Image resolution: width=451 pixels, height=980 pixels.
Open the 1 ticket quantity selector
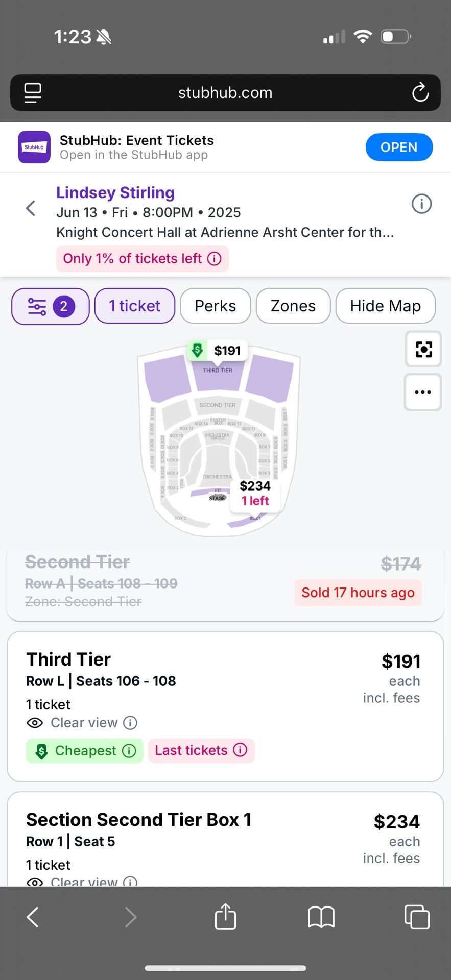tap(135, 306)
